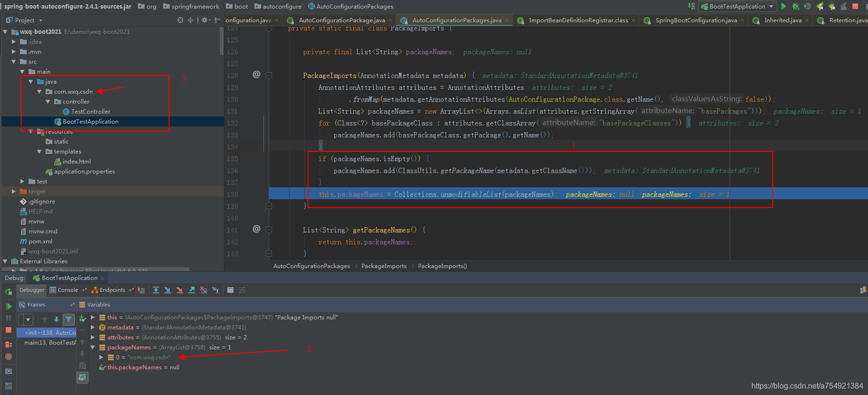Expand the test folder
Screen dimensions: 868x395
pos(22,182)
